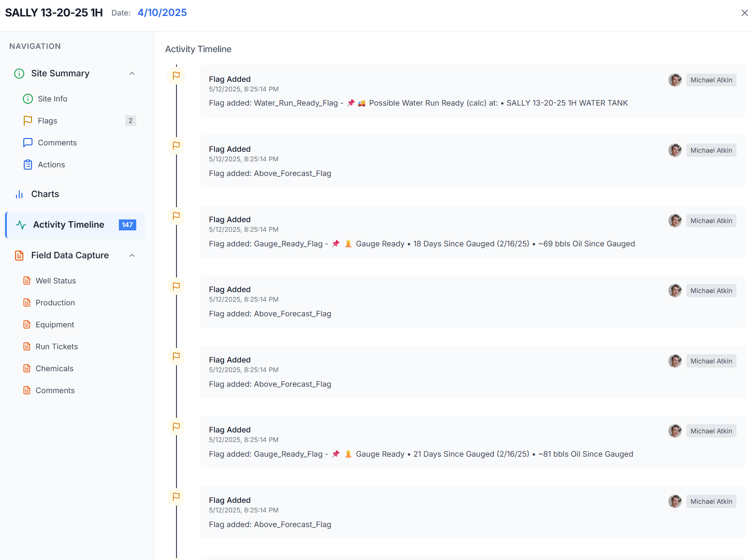Click the Field Data Capture notebook icon
753x560 pixels.
19,255
